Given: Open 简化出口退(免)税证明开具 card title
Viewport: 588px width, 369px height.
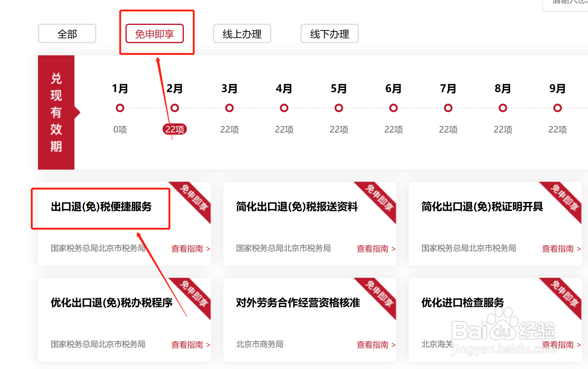Looking at the screenshot, I should 482,207.
